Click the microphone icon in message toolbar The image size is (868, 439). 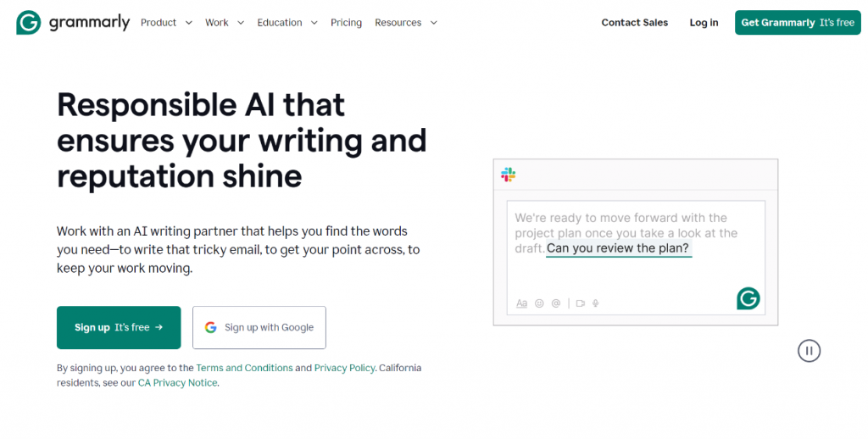pyautogui.click(x=596, y=303)
